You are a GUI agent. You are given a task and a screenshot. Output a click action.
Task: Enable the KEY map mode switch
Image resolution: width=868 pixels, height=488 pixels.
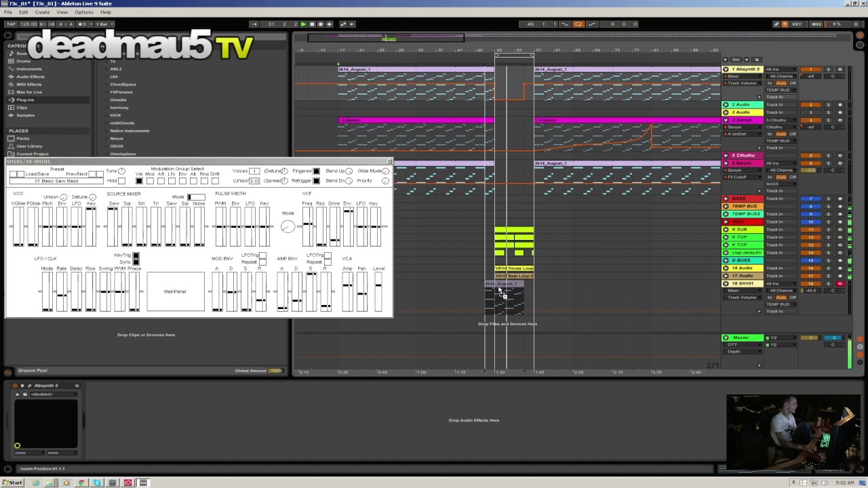pyautogui.click(x=797, y=24)
